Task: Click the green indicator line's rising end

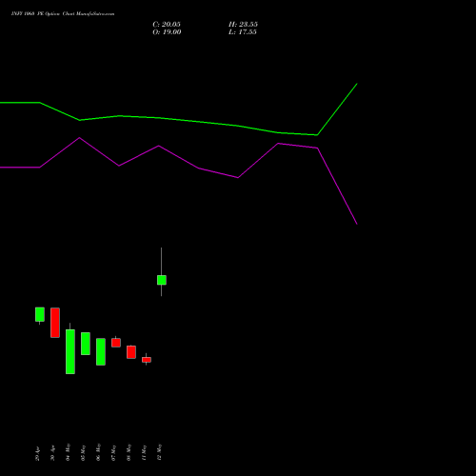Action: 357,84
